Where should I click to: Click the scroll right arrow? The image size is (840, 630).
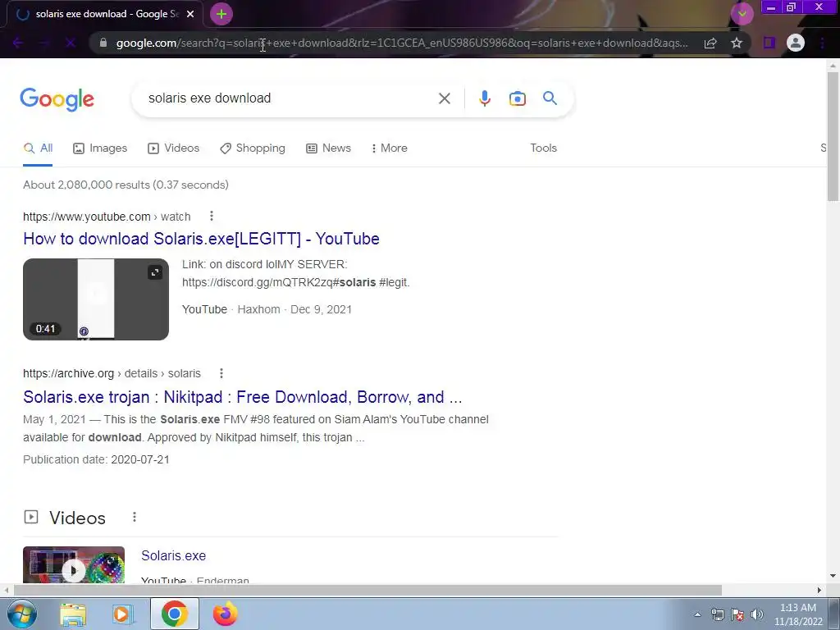[819, 591]
